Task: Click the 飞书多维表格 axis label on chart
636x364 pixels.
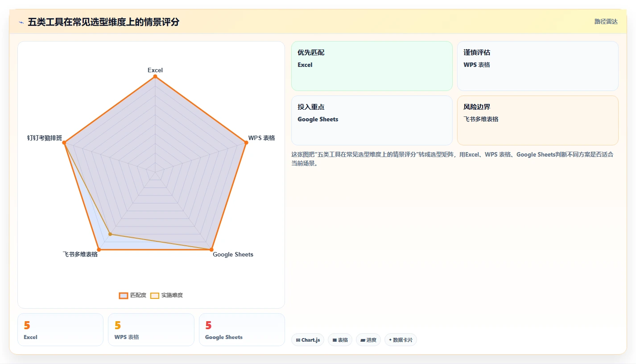Action: 80,254
